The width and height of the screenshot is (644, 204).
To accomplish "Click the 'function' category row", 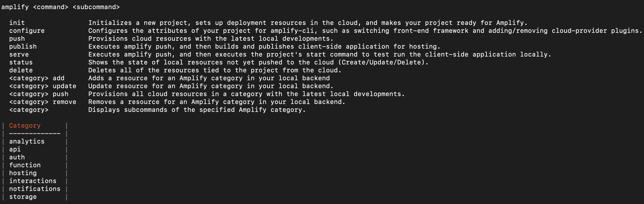I will pyautogui.click(x=25, y=165).
